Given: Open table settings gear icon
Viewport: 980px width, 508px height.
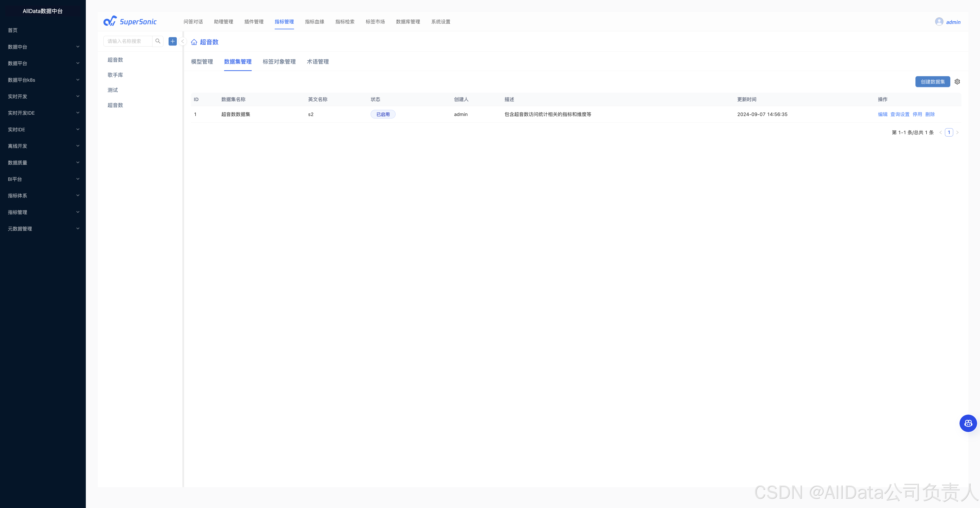Looking at the screenshot, I should [957, 82].
